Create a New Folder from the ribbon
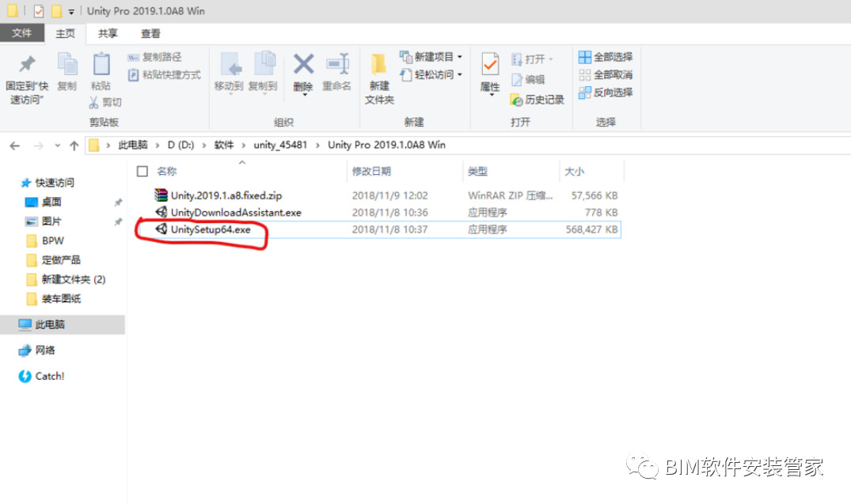This screenshot has height=504, width=851. click(379, 77)
